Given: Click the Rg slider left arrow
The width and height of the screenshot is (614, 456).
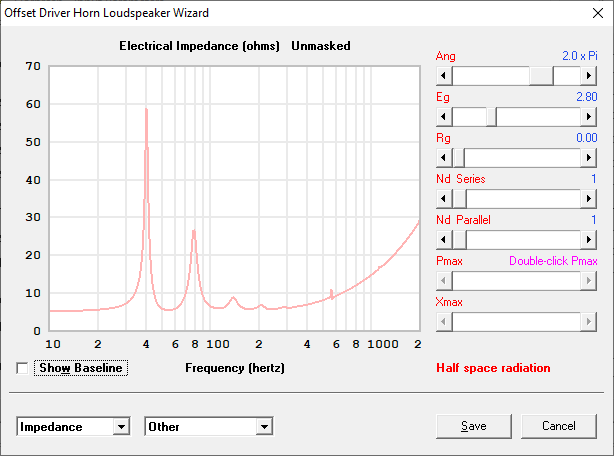Looking at the screenshot, I should click(444, 158).
